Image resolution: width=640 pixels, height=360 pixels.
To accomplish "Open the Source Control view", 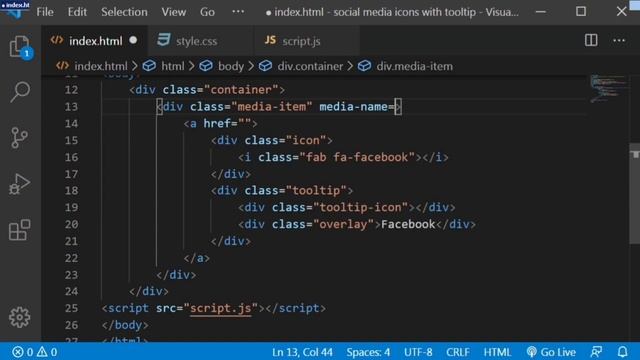I will point(20,138).
